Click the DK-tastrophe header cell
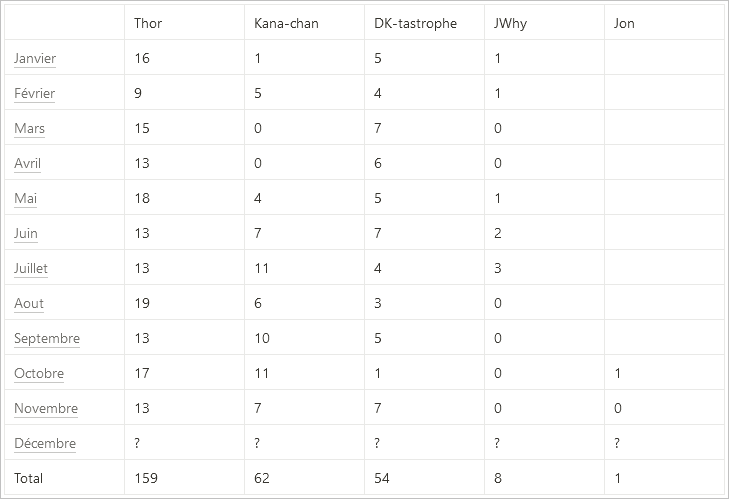Viewport: 729px width, 499px height. 415,23
